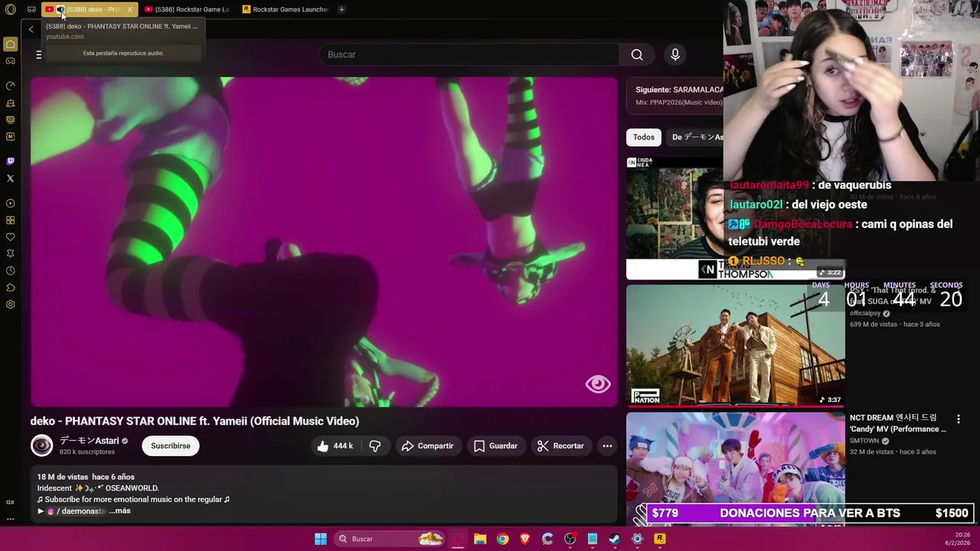Viewport: 980px width, 551px height.
Task: Open OBS Studio from the taskbar
Action: (570, 539)
